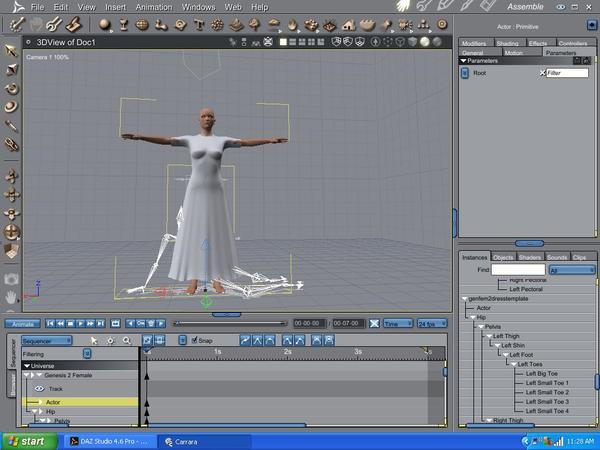
Task: Collapse the Universe tree node
Action: coord(27,365)
